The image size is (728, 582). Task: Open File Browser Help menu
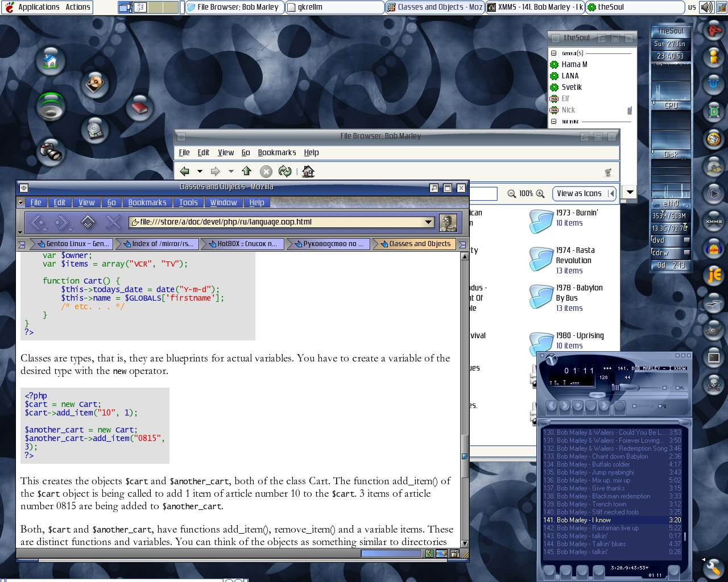pyautogui.click(x=311, y=152)
